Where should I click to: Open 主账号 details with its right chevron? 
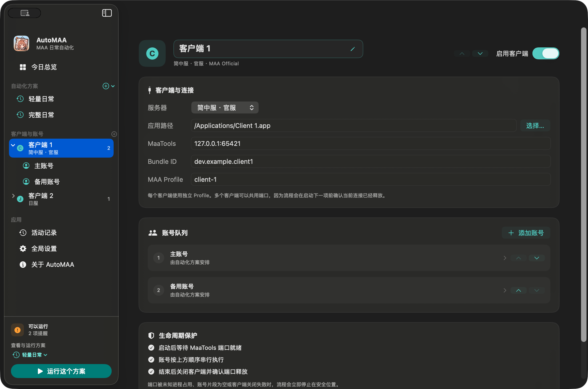[x=505, y=258]
